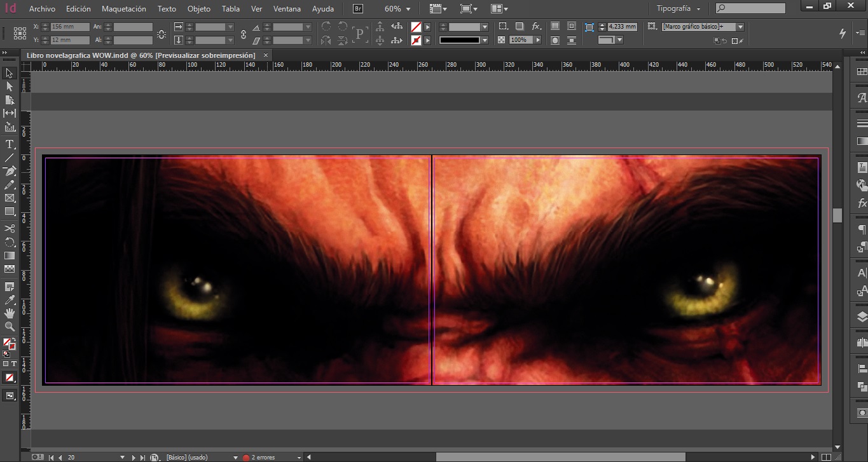Select the Hand tool
Screen dimensions: 868x462
pos(10,313)
